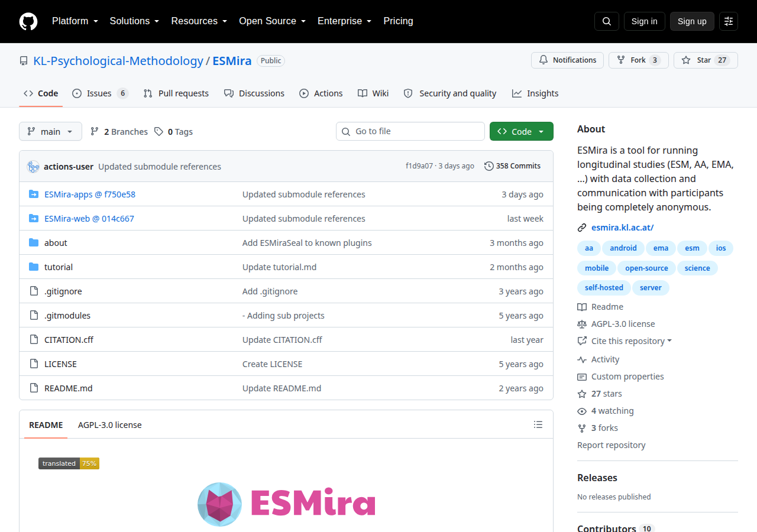Image resolution: width=757 pixels, height=532 pixels.
Task: Click the about folder icon
Action: point(34,243)
